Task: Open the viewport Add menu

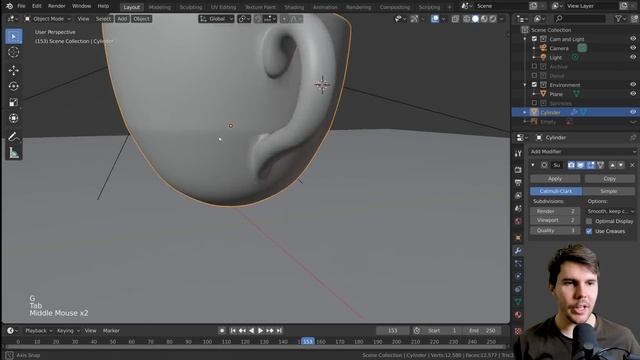Action: [x=122, y=19]
